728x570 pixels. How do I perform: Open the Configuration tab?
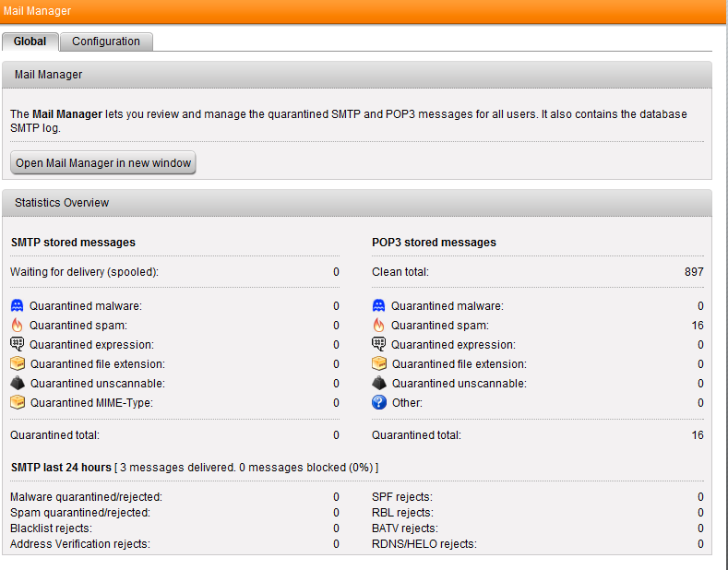coord(106,42)
